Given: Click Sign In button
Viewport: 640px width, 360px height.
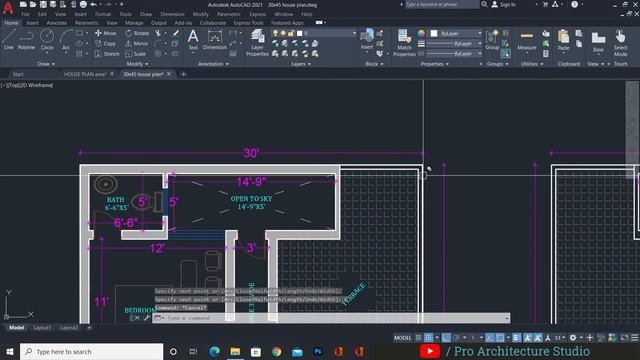Looking at the screenshot, I should (x=503, y=4).
